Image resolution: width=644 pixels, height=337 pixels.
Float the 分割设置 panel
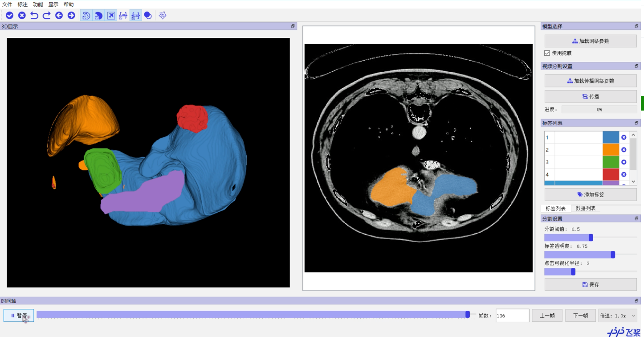pyautogui.click(x=637, y=218)
